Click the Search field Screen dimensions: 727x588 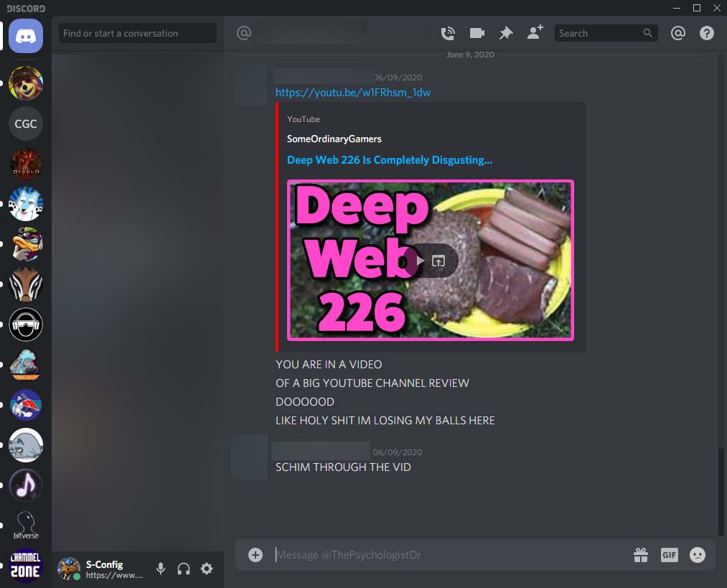pyautogui.click(x=606, y=33)
